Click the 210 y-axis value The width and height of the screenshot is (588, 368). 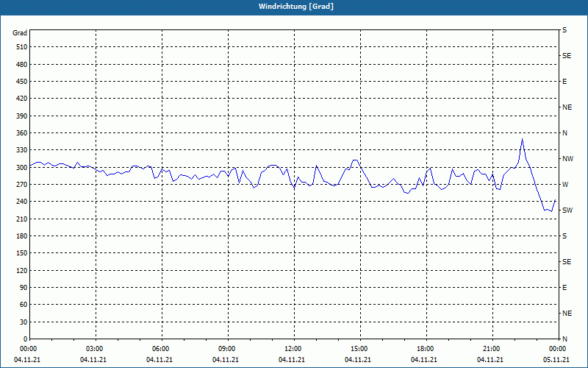[22, 219]
